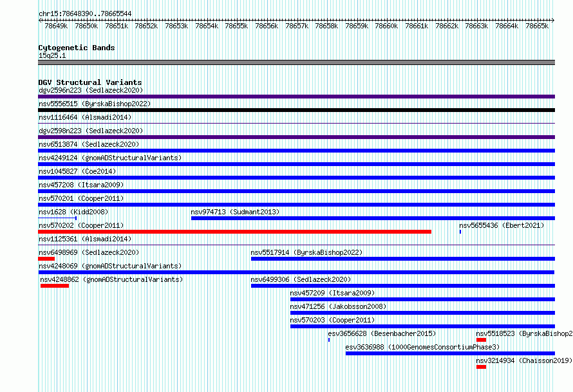Select the 78657k ruler position label
This screenshot has width=573, height=392.
(297, 26)
